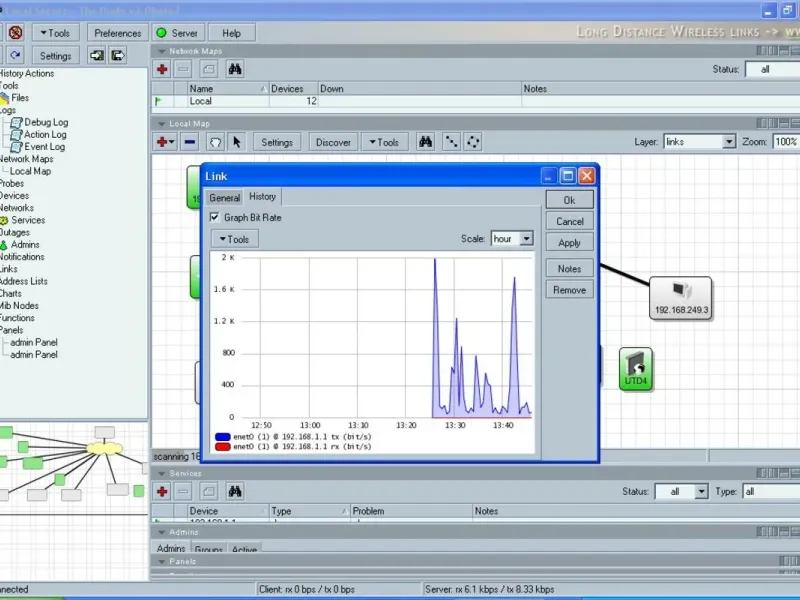This screenshot has height=600, width=800.
Task: Click the binoculars icon in Local Map toolbar
Action: [425, 142]
